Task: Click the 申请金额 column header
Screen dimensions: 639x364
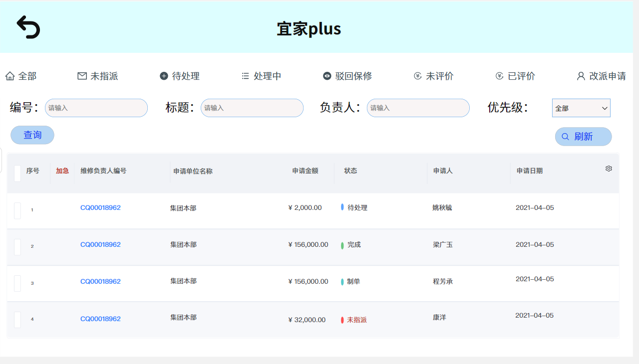Action: [x=306, y=171]
